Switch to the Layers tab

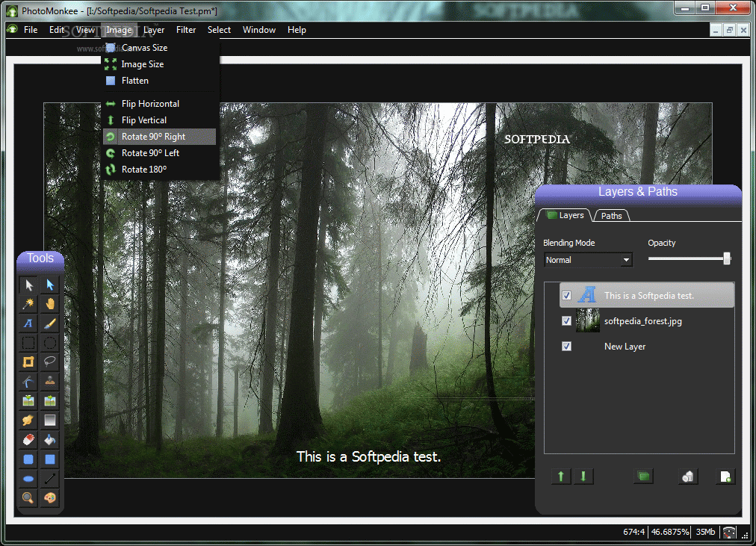pyautogui.click(x=566, y=215)
